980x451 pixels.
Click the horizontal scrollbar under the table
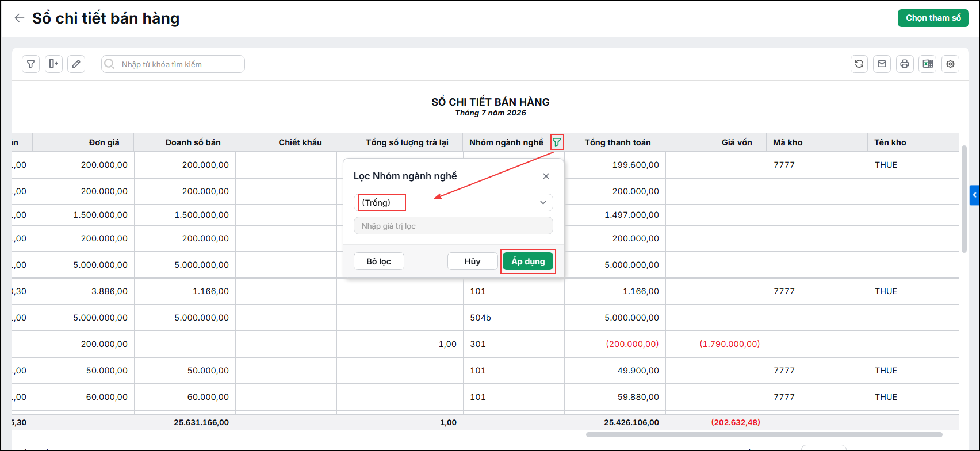click(764, 434)
